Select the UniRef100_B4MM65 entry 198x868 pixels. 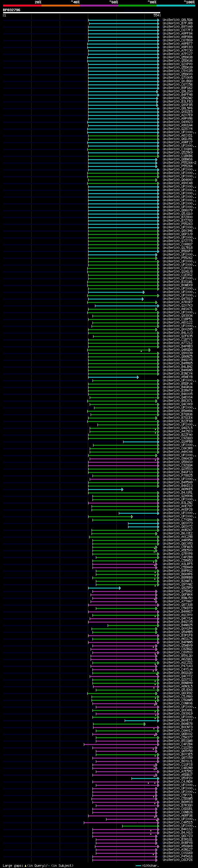(178, 363)
